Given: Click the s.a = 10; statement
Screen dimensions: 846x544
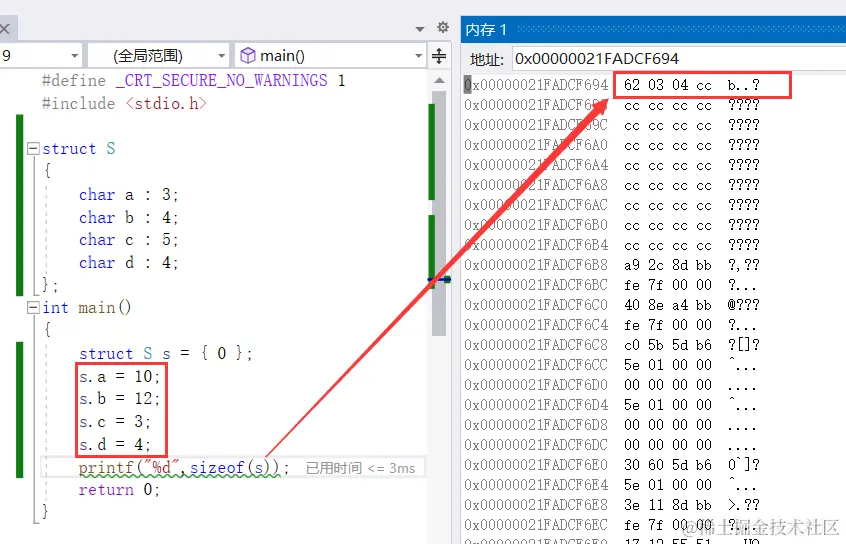Looking at the screenshot, I should tap(119, 376).
